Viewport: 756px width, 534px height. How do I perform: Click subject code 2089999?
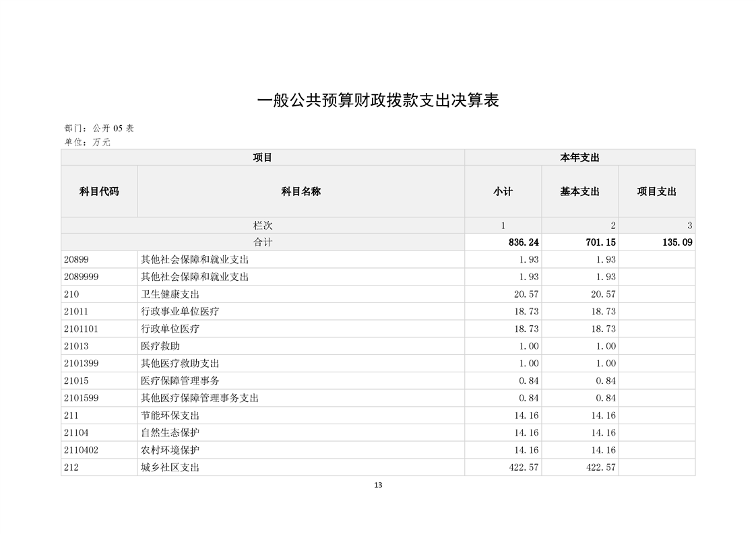click(x=82, y=277)
